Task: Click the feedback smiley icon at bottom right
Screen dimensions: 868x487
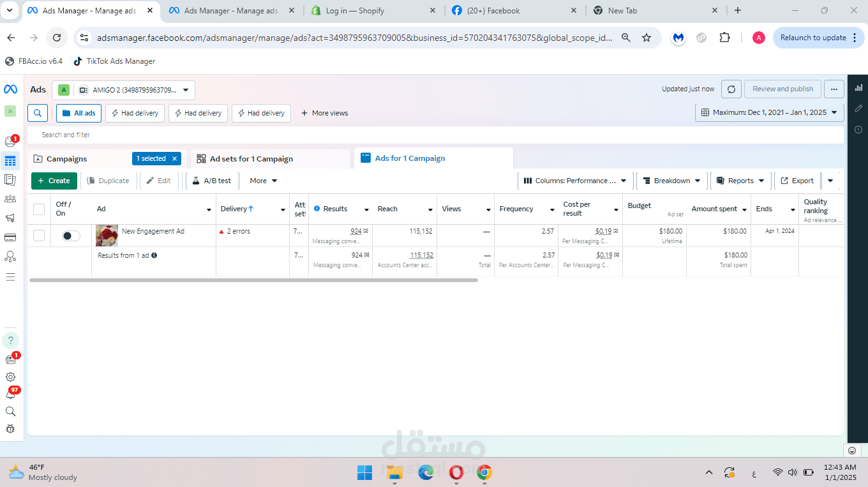Action: coord(851,451)
